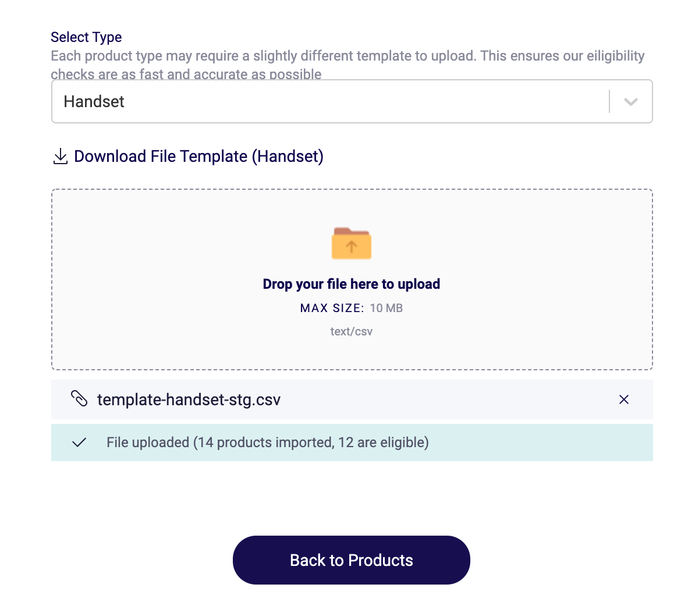Click the product type description paragraph

(347, 65)
